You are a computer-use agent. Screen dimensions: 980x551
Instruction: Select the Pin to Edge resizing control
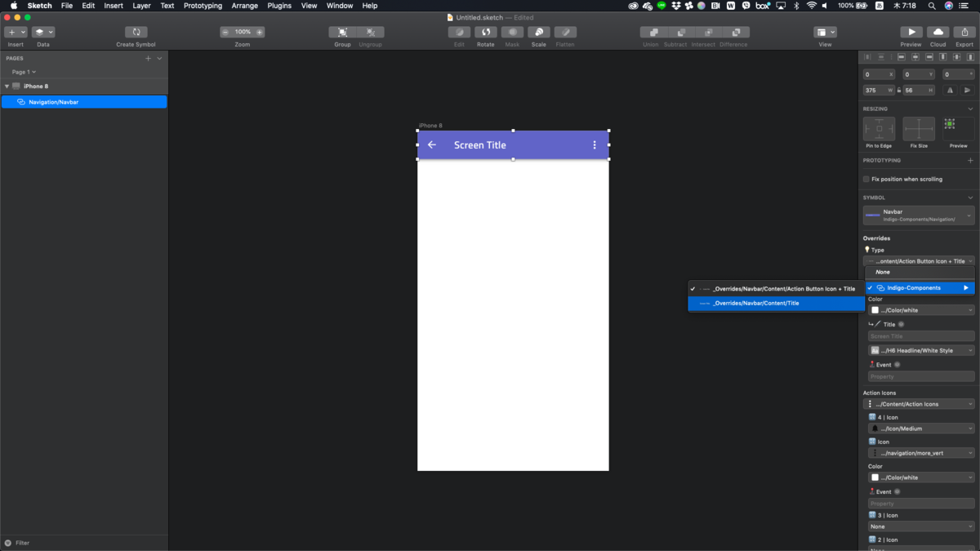tap(879, 129)
